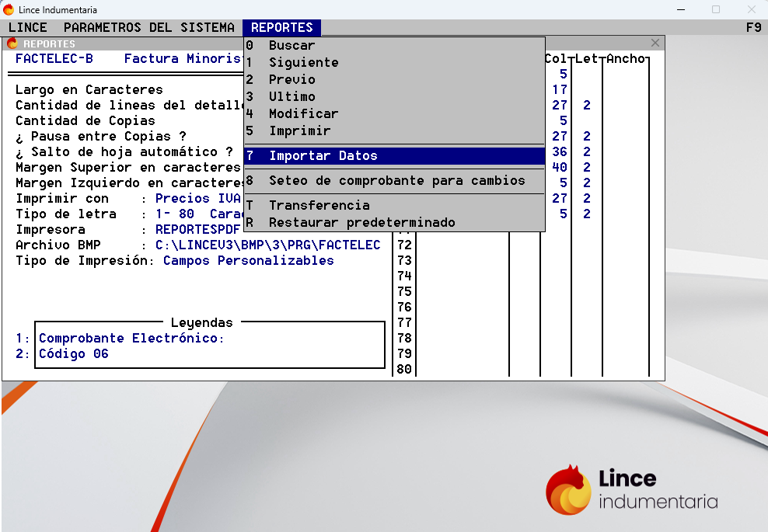Click the Let column header
Image resolution: width=768 pixels, height=532 pixels.
pyautogui.click(x=587, y=59)
